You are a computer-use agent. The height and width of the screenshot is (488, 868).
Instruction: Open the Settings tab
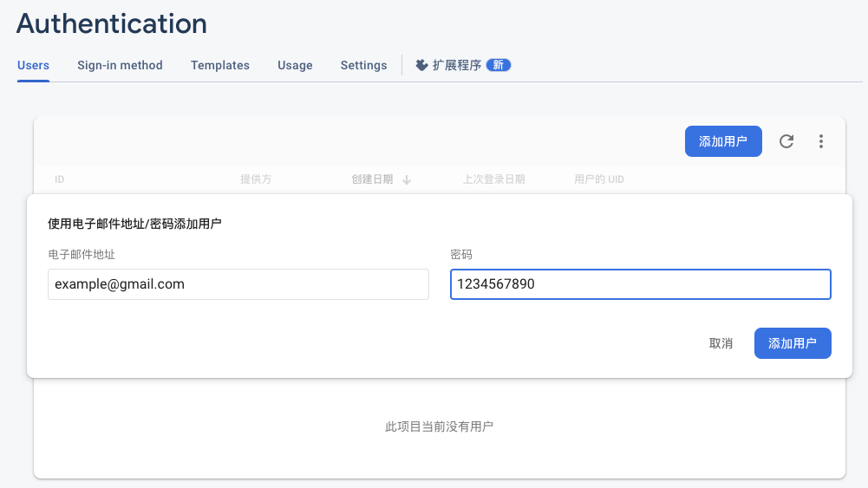(x=363, y=65)
